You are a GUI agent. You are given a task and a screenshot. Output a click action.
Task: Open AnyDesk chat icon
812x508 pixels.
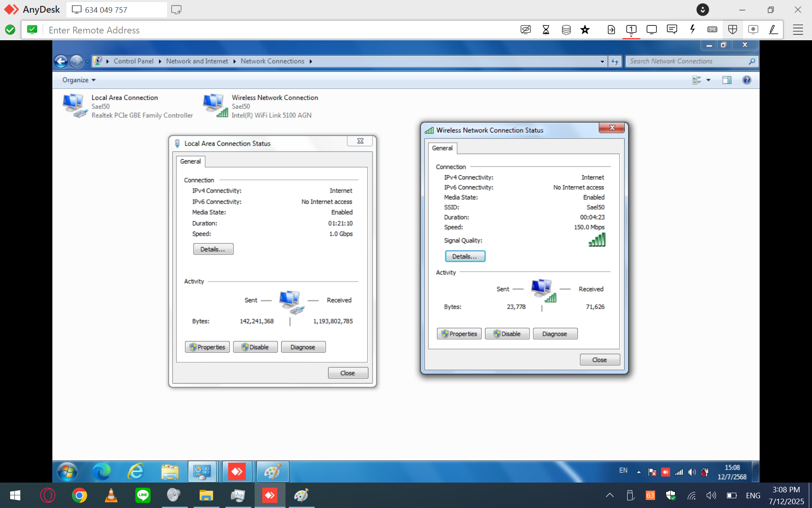coord(672,30)
